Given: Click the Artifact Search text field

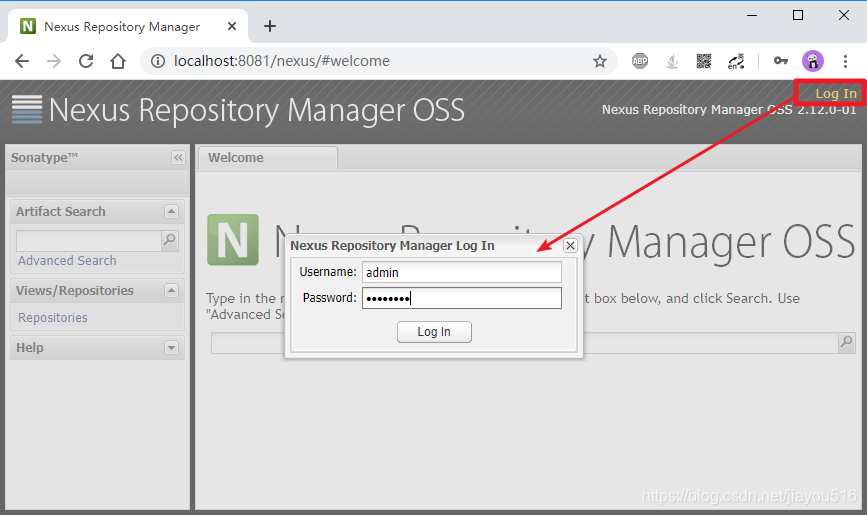Looking at the screenshot, I should 88,241.
